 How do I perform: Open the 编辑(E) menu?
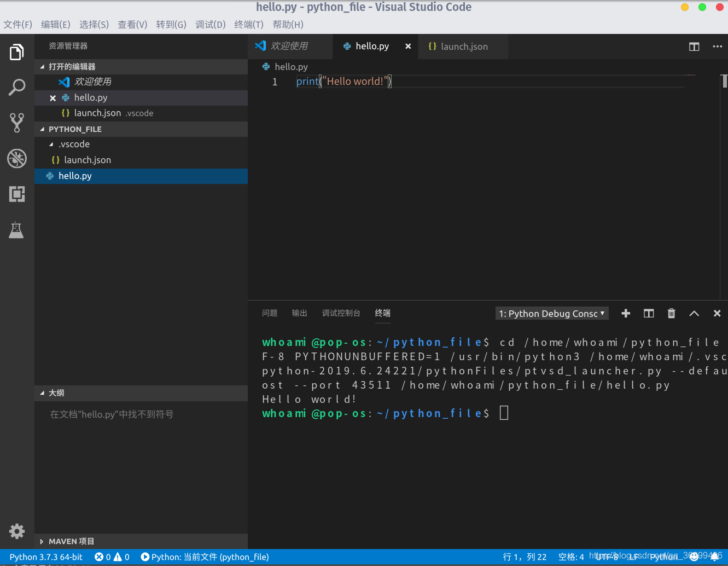tap(56, 25)
